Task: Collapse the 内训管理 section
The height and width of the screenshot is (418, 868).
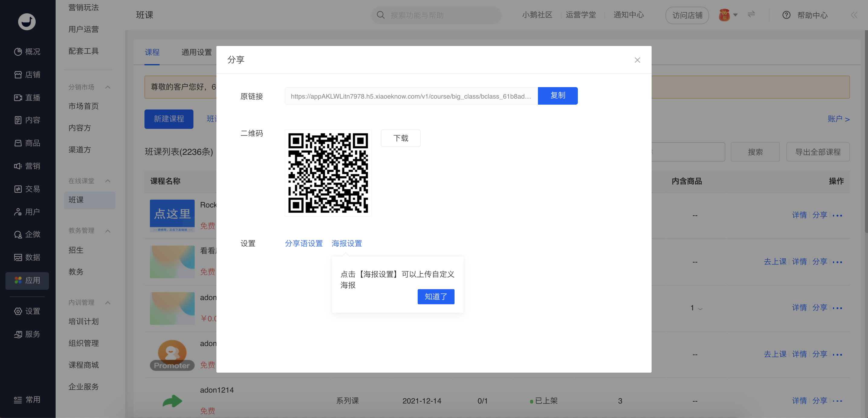Action: (x=108, y=303)
